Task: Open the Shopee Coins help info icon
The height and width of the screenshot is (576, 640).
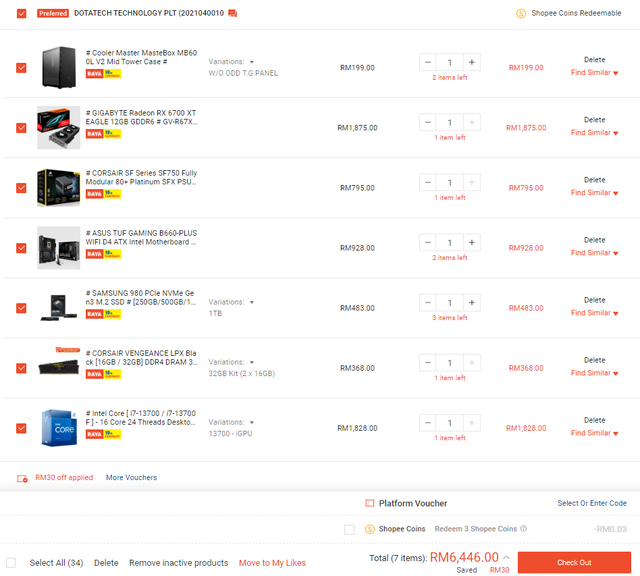Action: click(524, 529)
